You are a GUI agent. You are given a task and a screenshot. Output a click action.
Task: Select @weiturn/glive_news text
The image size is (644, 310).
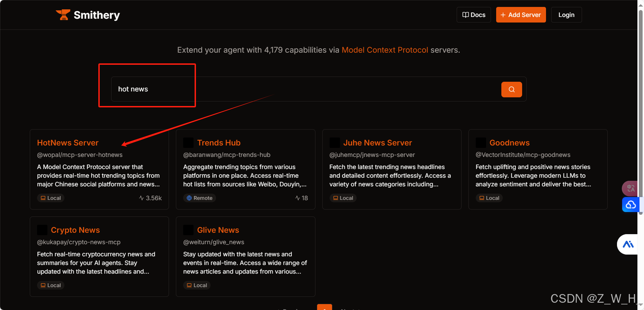point(214,242)
